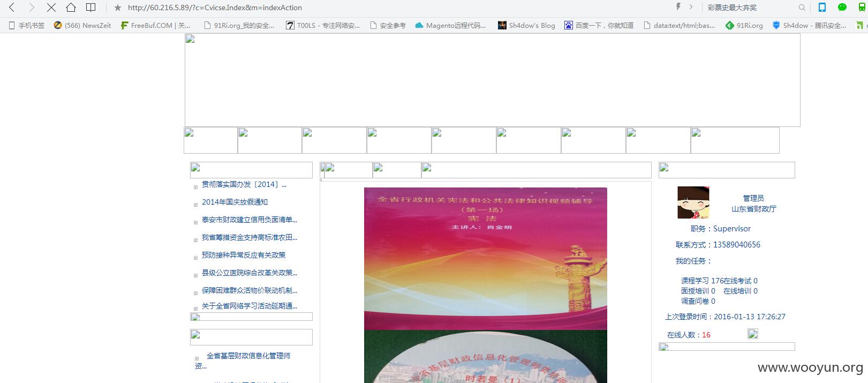Viewport: 868px width, 383px height.
Task: Click contact number 13589040656
Action: [737, 245]
